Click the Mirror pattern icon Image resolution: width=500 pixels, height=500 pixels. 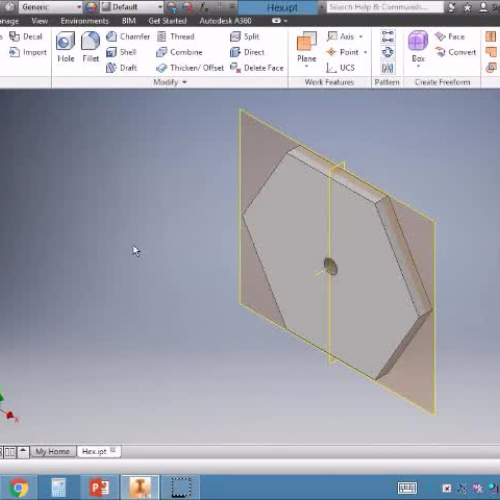pos(388,68)
